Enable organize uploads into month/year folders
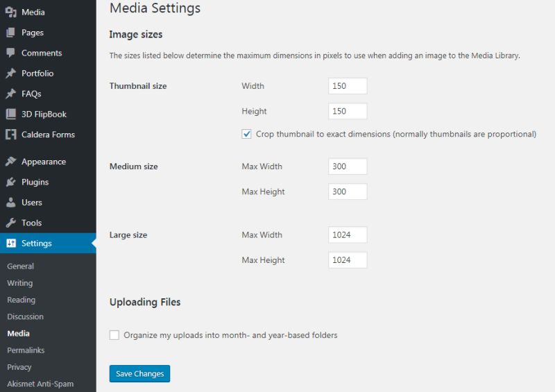555x392 pixels. [114, 335]
